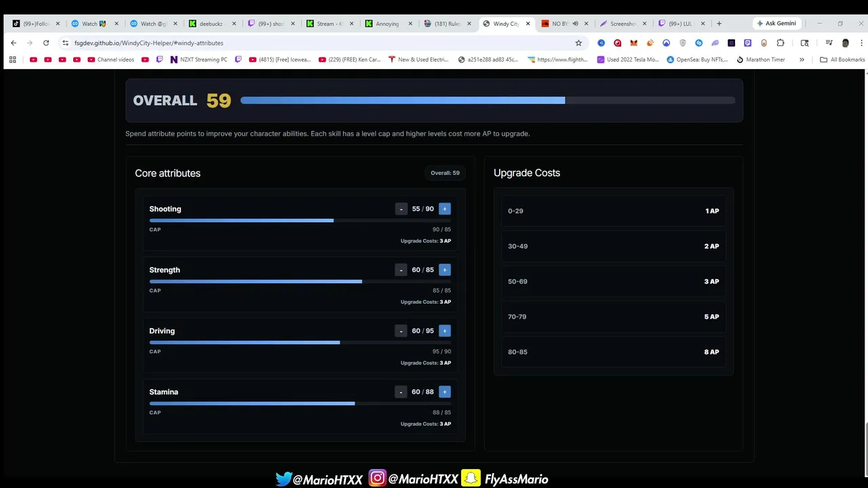The height and width of the screenshot is (488, 868).
Task: Switch to the TikTok (99+) Follow tab
Action: 35,24
